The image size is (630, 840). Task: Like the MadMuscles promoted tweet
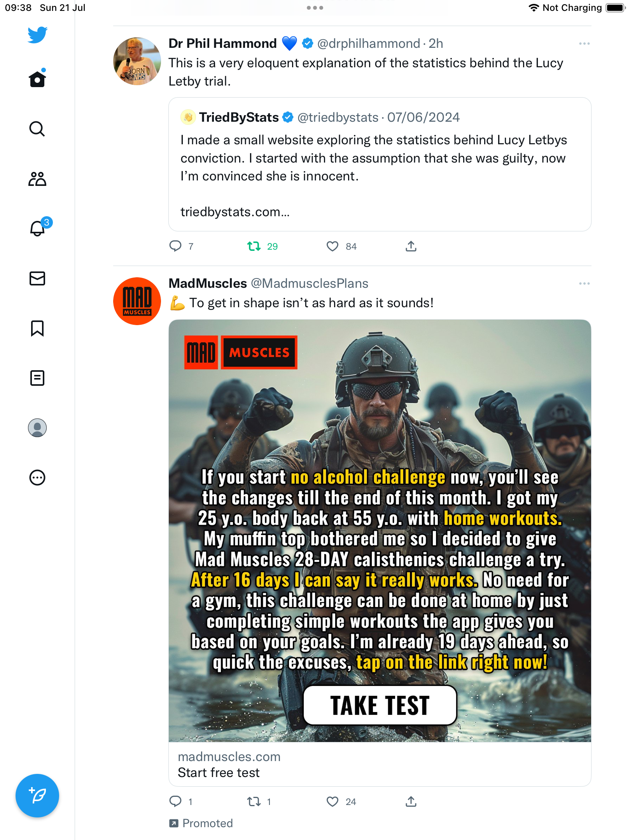coord(332,801)
